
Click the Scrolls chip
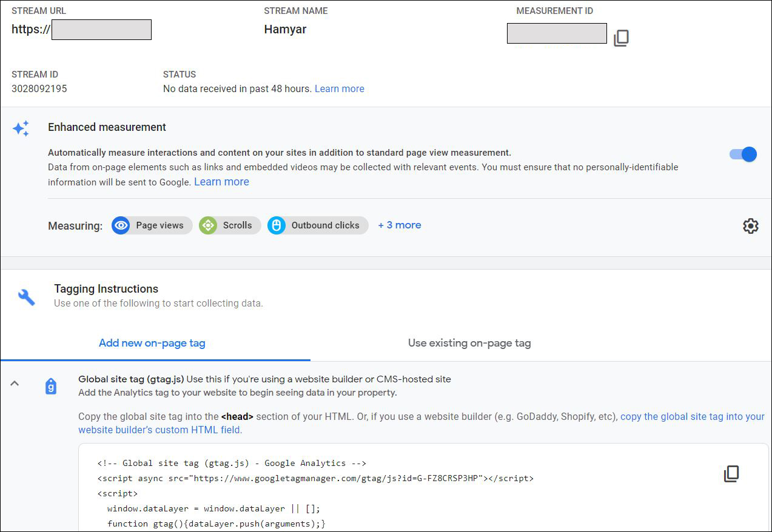[230, 225]
